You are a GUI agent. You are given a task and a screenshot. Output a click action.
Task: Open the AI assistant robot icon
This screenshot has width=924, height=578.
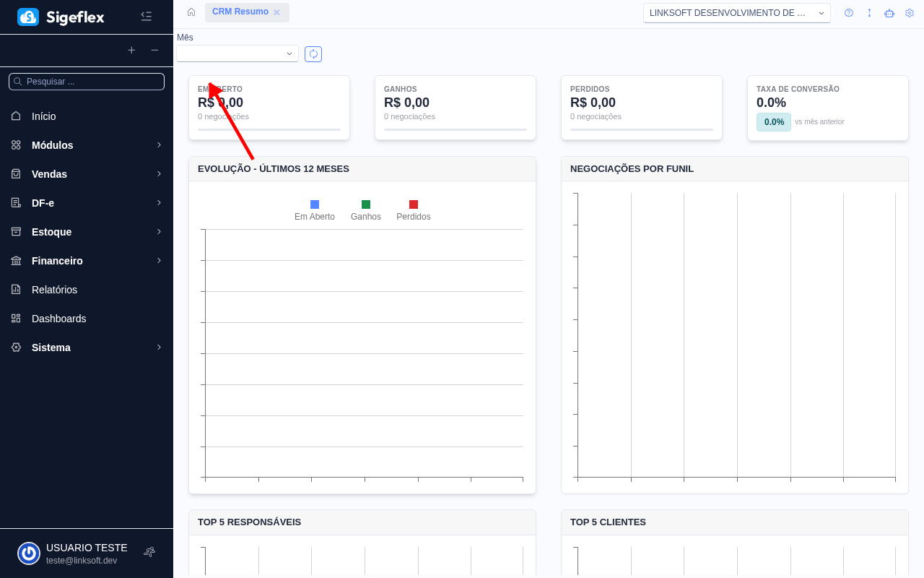point(889,13)
